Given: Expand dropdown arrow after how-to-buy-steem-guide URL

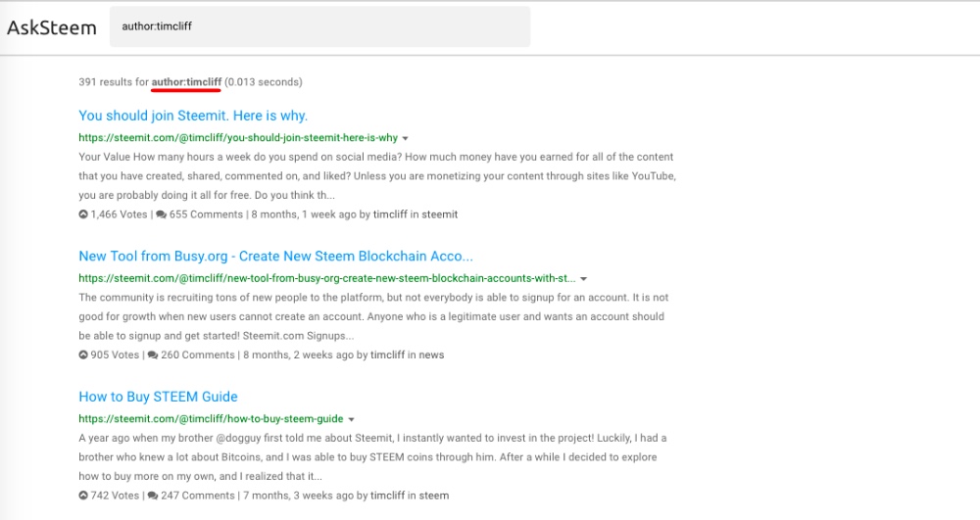Looking at the screenshot, I should (351, 419).
